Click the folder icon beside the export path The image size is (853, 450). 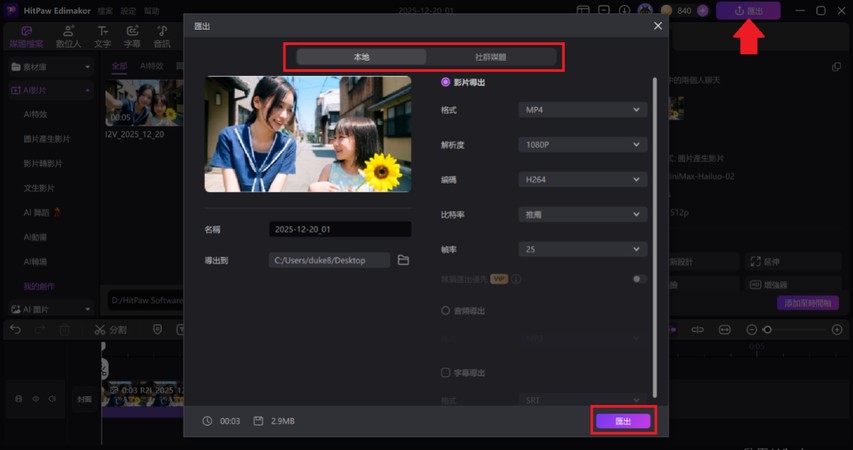(x=403, y=260)
